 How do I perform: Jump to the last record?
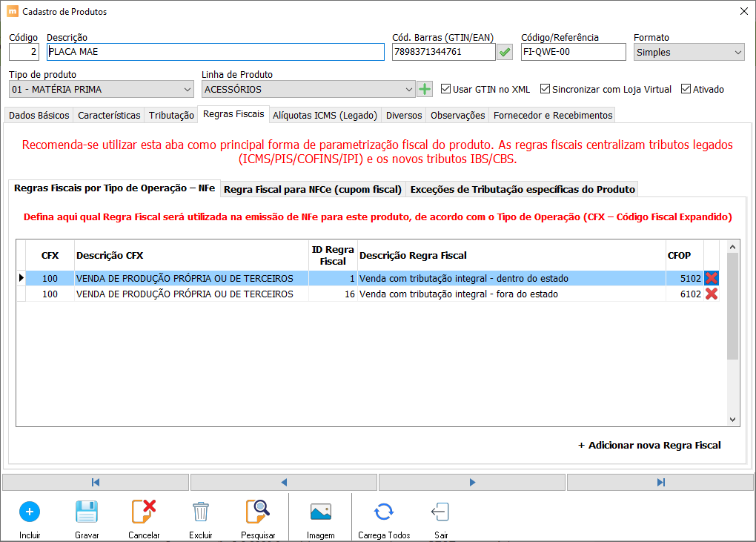[x=660, y=482]
